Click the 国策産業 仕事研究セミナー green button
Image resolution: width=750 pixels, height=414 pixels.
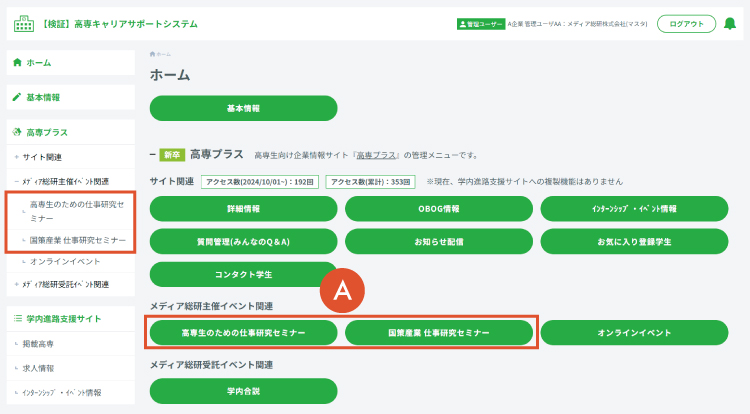(438, 332)
